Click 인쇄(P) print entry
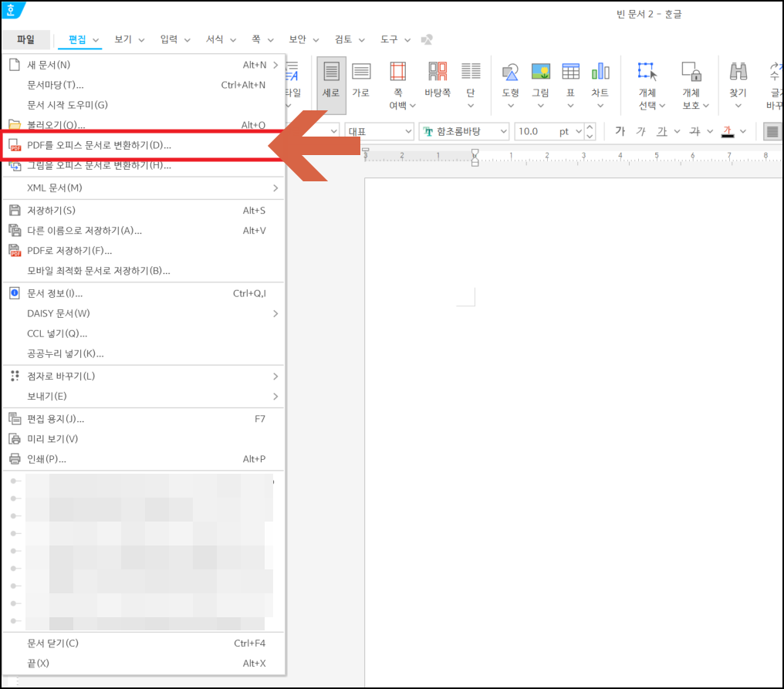Viewport: 784px width, 689px height. point(144,459)
